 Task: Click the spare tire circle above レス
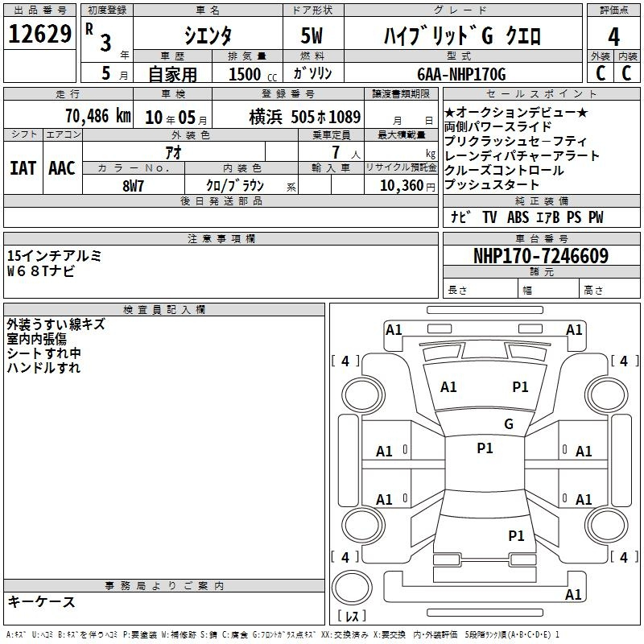pos(352,588)
